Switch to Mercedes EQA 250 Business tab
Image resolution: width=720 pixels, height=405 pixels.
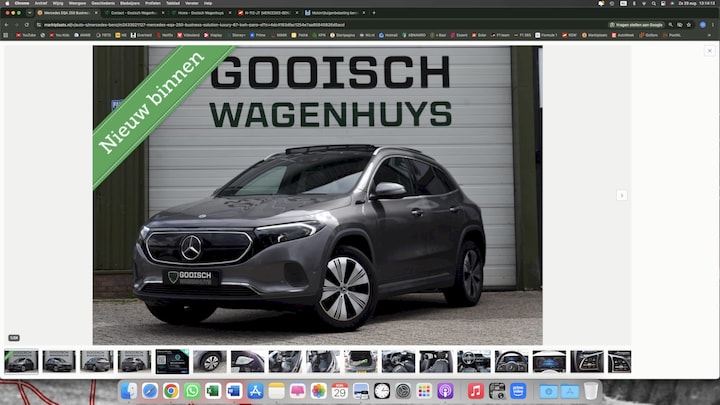point(66,13)
